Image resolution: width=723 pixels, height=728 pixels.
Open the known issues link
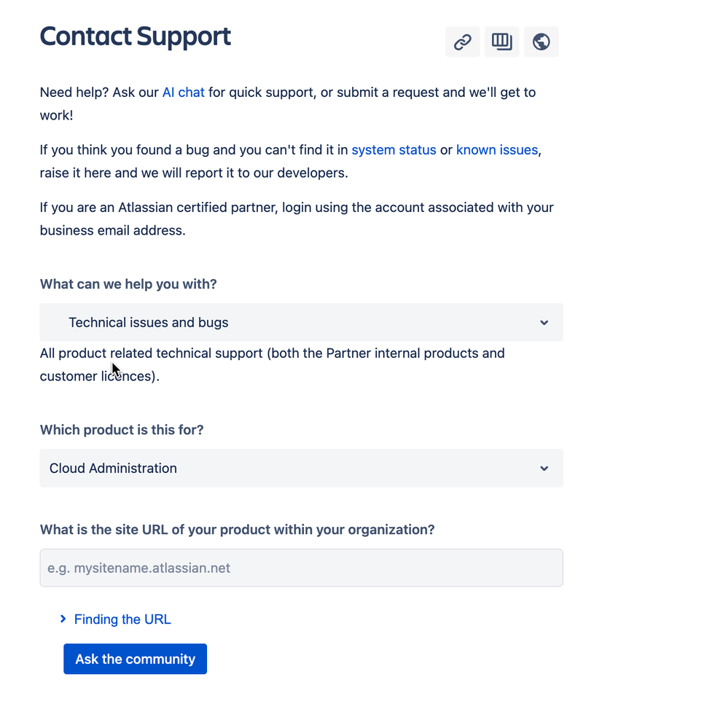click(x=497, y=150)
